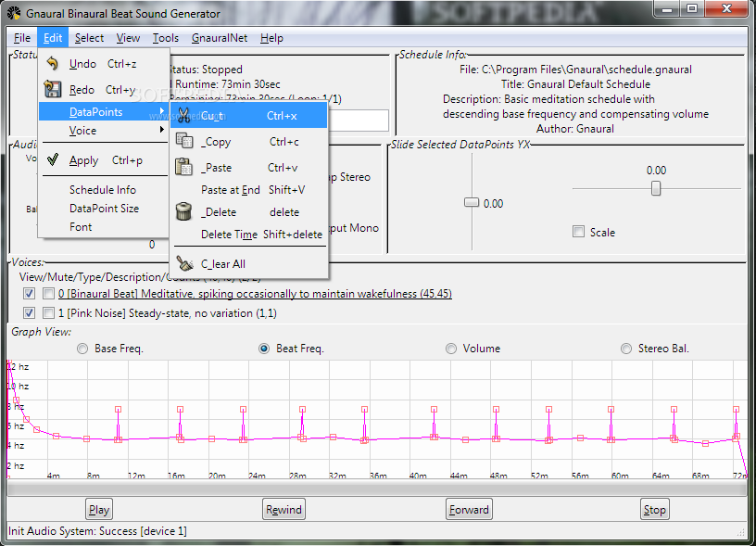Minimize the Gnaural window
The width and height of the screenshot is (756, 546).
pos(667,8)
